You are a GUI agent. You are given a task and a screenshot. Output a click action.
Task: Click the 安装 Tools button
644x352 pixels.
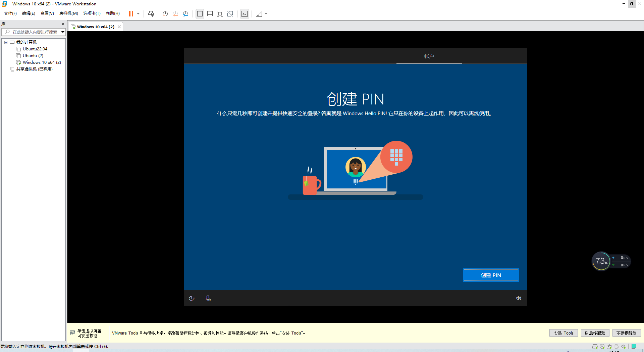[x=563, y=333]
